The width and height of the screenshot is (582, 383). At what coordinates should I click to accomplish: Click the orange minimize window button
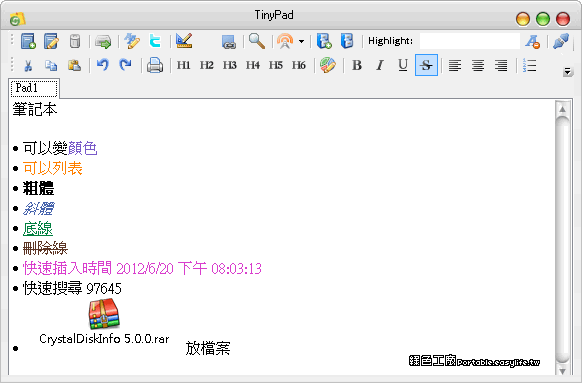coord(523,19)
